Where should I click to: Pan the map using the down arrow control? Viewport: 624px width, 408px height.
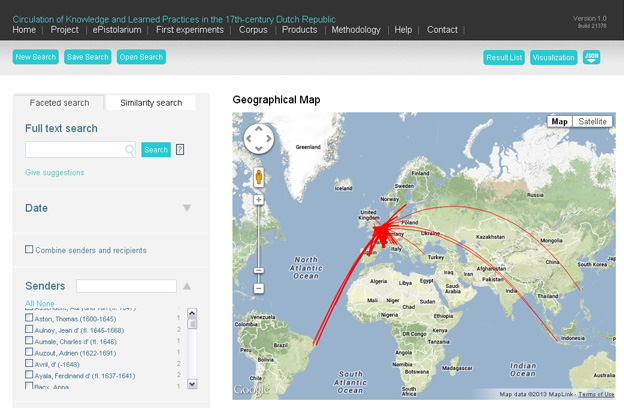(259, 148)
